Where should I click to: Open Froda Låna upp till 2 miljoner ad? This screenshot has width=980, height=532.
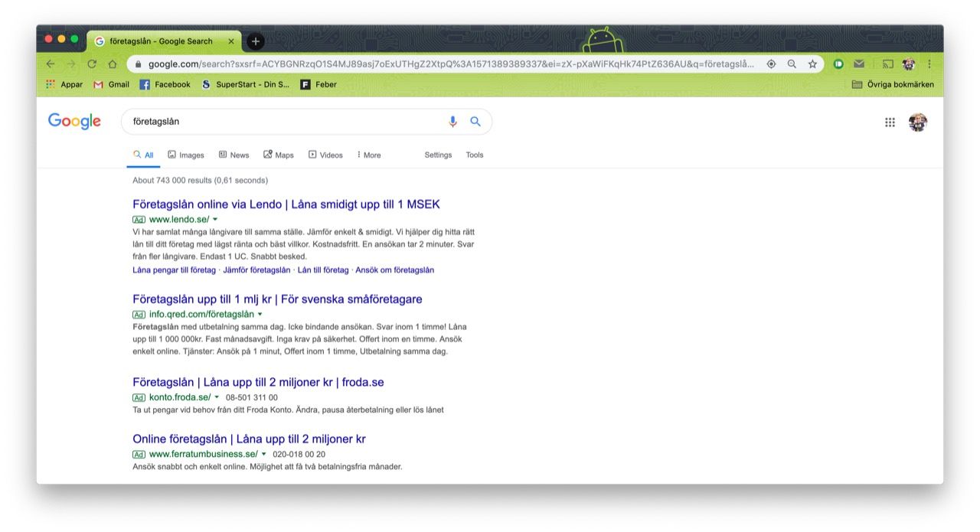coord(258,382)
